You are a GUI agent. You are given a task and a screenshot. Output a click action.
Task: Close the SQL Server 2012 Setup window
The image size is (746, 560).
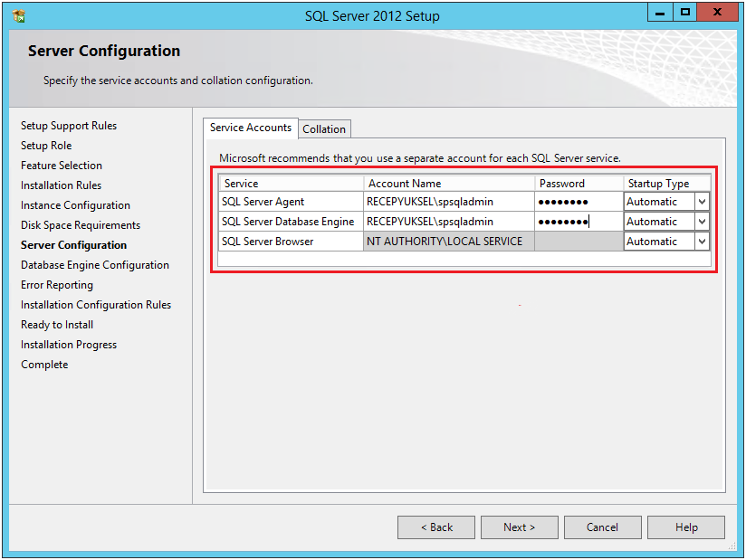[717, 13]
